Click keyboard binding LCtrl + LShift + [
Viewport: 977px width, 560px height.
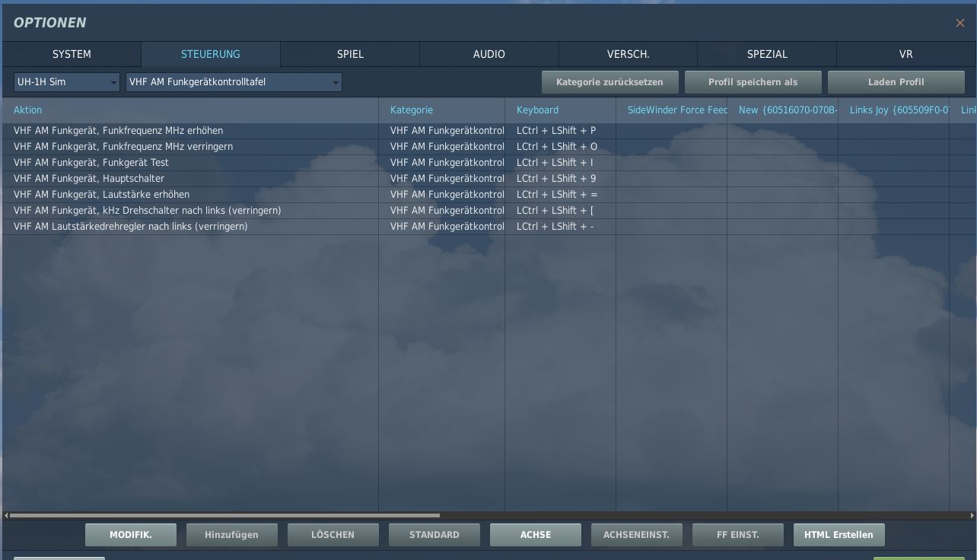561,210
